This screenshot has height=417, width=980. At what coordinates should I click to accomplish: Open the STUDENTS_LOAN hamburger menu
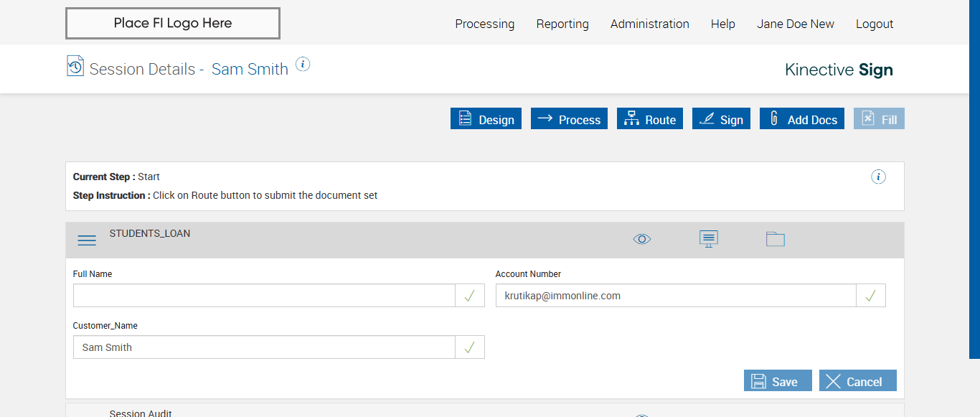[87, 240]
